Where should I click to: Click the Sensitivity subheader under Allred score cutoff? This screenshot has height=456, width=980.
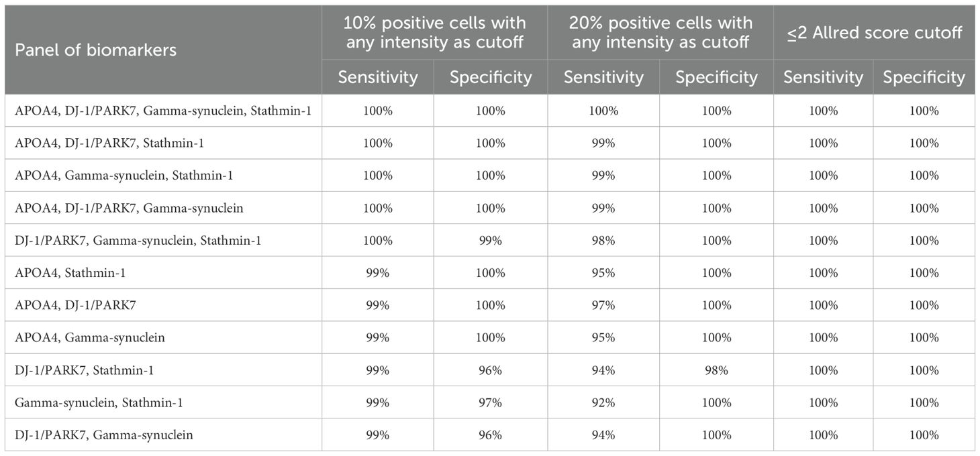[823, 77]
